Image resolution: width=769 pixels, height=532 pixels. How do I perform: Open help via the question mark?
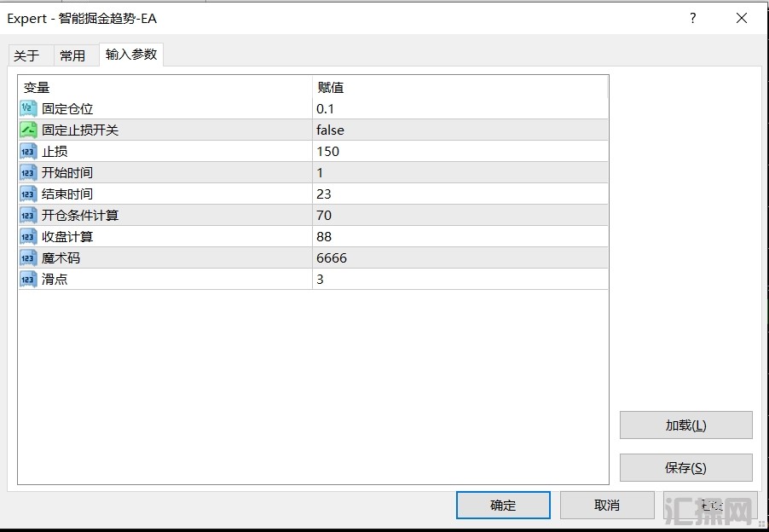(692, 18)
